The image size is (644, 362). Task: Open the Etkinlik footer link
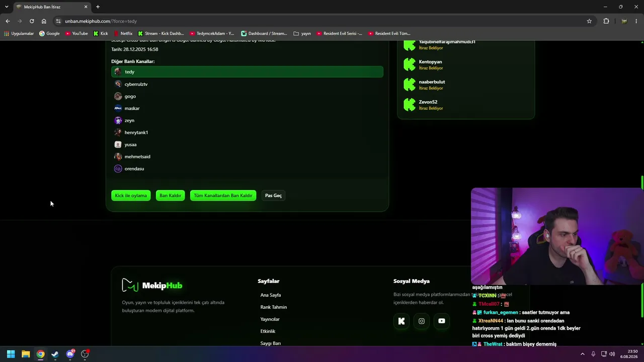pos(268,331)
